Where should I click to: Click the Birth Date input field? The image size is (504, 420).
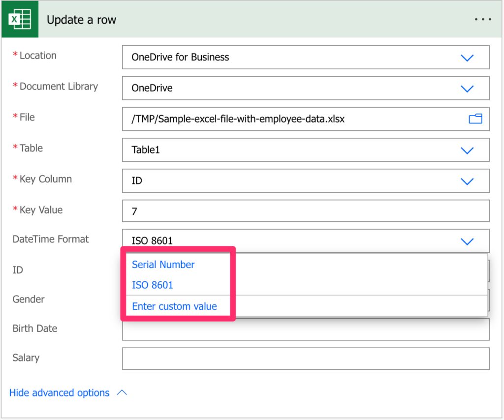[x=305, y=329]
